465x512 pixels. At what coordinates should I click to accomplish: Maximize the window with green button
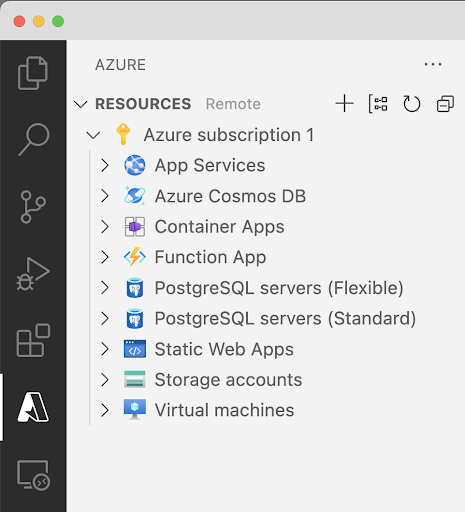(x=58, y=21)
